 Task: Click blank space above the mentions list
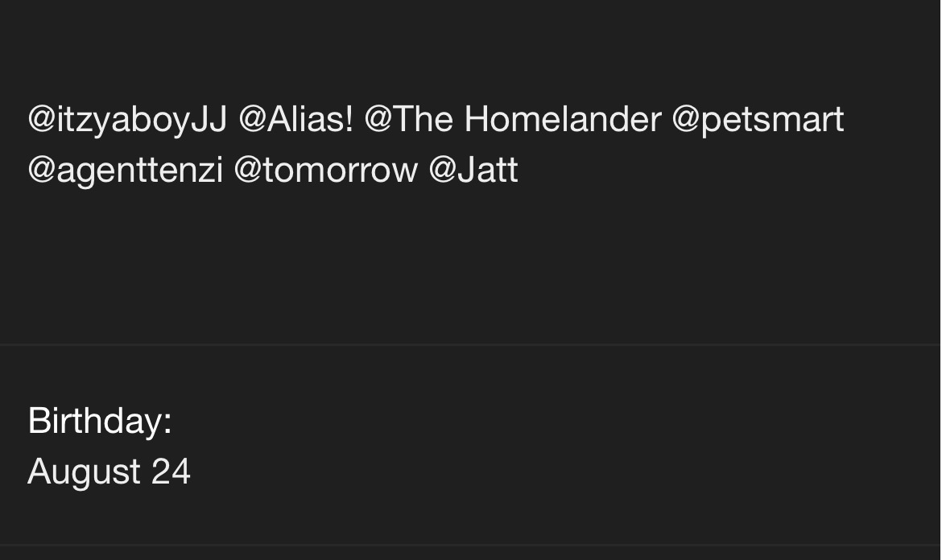tap(470, 48)
